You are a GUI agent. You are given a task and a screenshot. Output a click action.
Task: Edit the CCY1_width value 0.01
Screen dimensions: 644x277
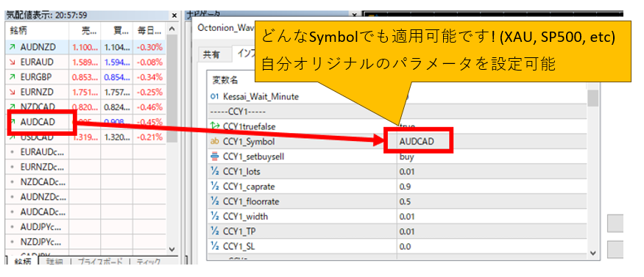492,216
